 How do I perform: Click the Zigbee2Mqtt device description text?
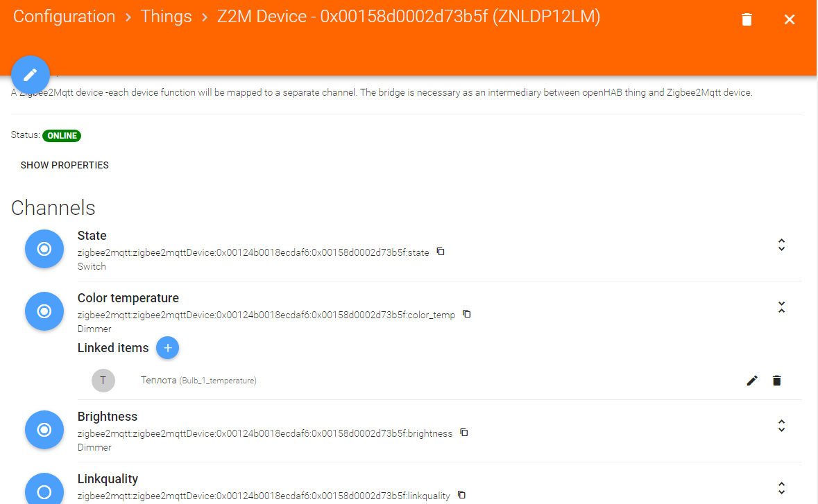(x=382, y=93)
